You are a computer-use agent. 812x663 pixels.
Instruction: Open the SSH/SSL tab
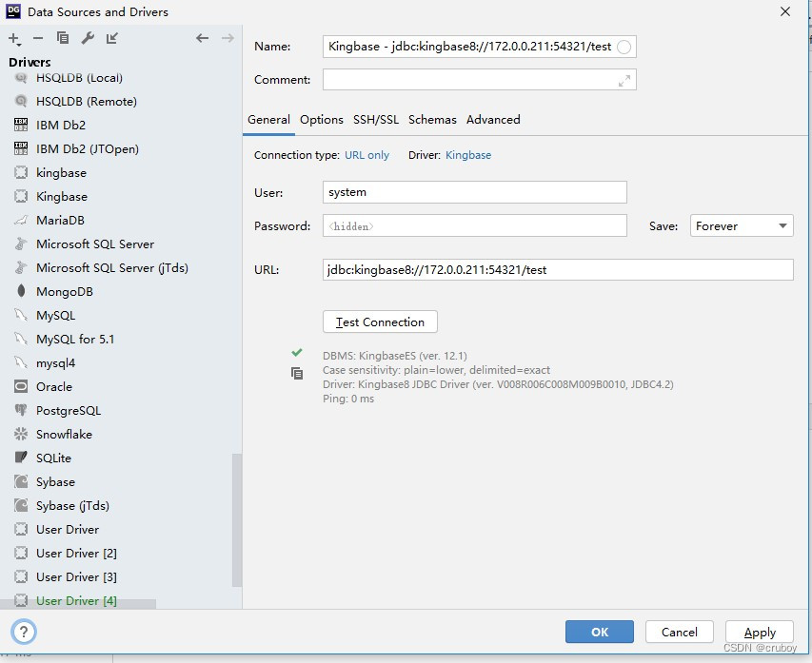pyautogui.click(x=376, y=120)
